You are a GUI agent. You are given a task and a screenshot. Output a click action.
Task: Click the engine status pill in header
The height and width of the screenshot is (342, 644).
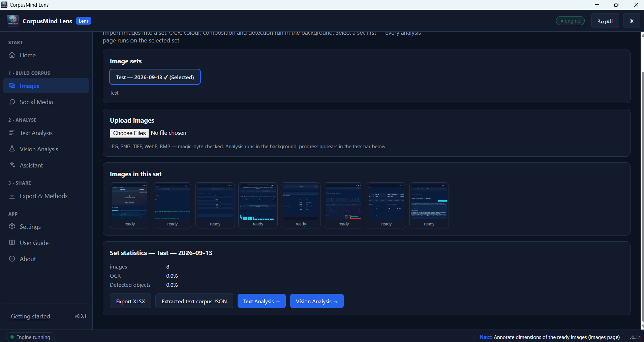point(570,21)
